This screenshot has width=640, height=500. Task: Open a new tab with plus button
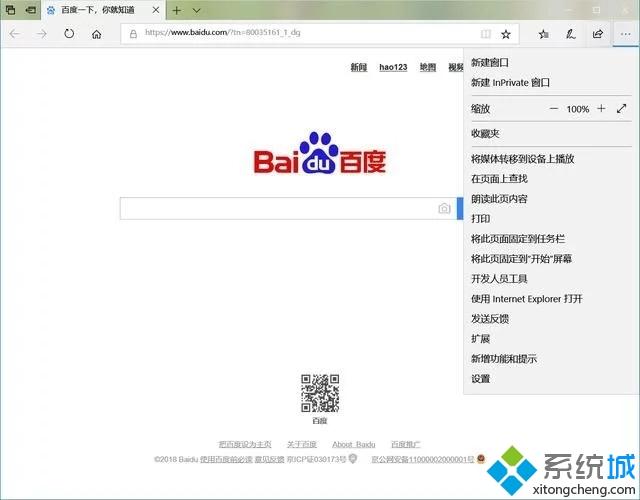[x=176, y=11]
